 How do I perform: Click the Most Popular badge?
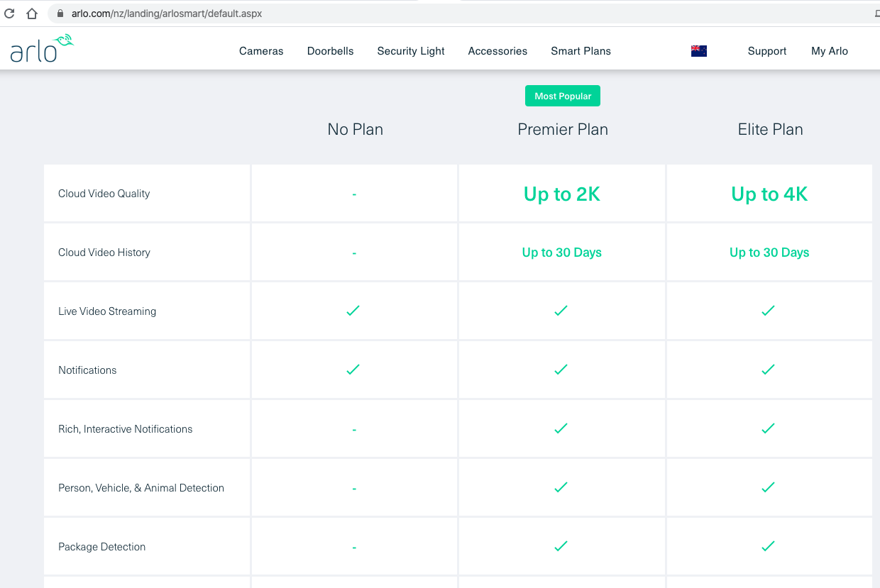(x=563, y=95)
